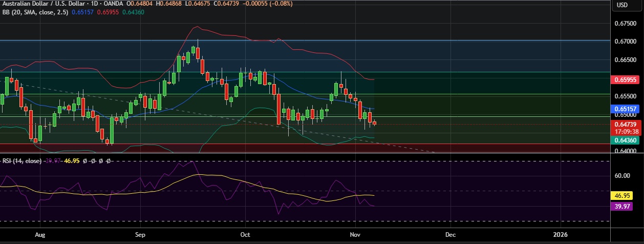
Task: Click the blue 0.65157 basis price label
Action: 624,109
